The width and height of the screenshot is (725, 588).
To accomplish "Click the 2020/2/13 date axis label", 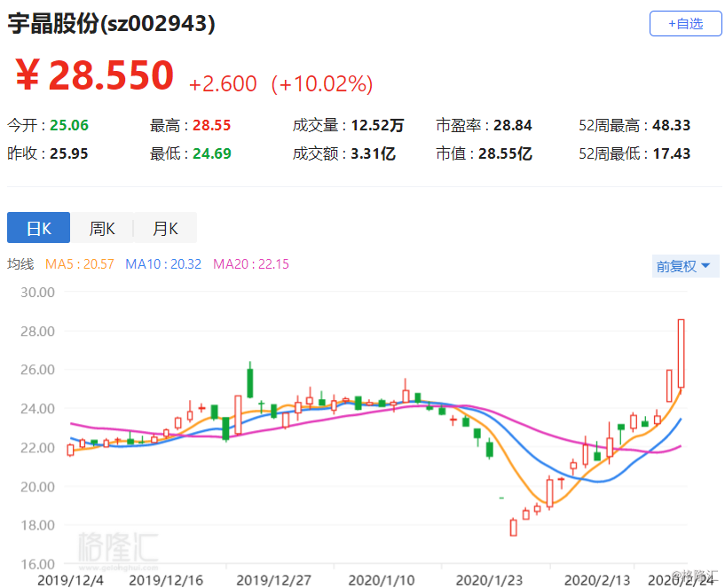I will point(597,580).
